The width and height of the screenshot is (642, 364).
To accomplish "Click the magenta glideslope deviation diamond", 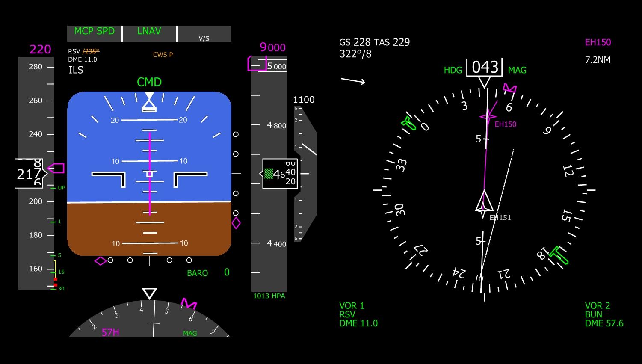I will tap(236, 223).
